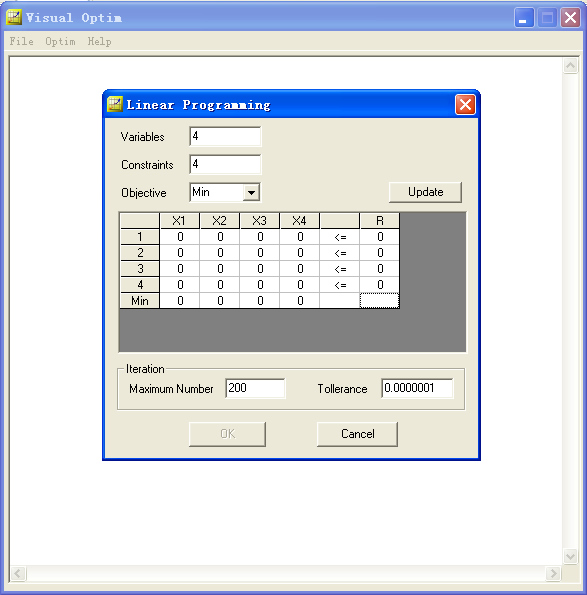Click the X1 column header
Screen dimensions: 587x595
coord(180,221)
